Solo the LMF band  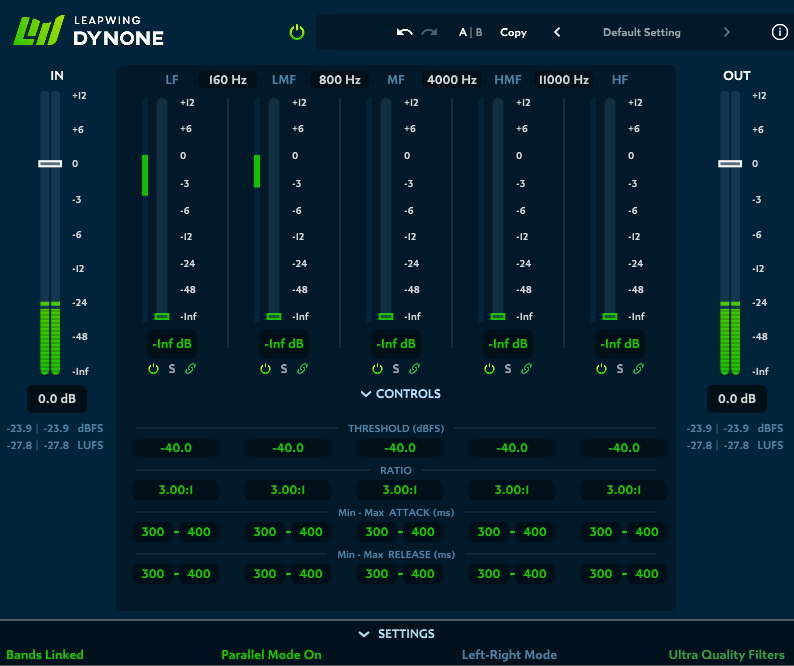(284, 369)
